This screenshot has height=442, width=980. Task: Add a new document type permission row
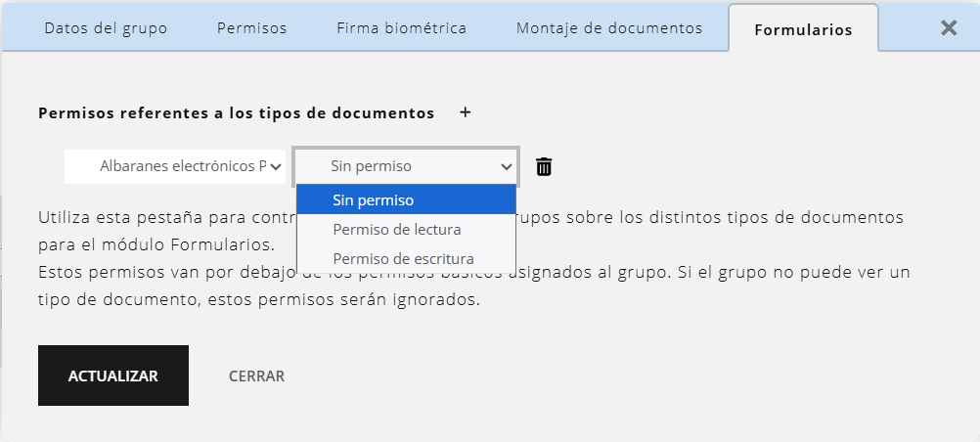pos(466,112)
